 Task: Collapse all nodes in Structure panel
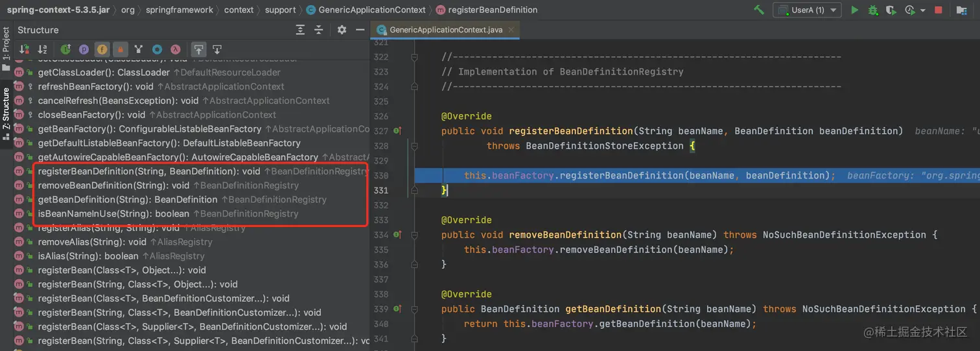pyautogui.click(x=318, y=30)
